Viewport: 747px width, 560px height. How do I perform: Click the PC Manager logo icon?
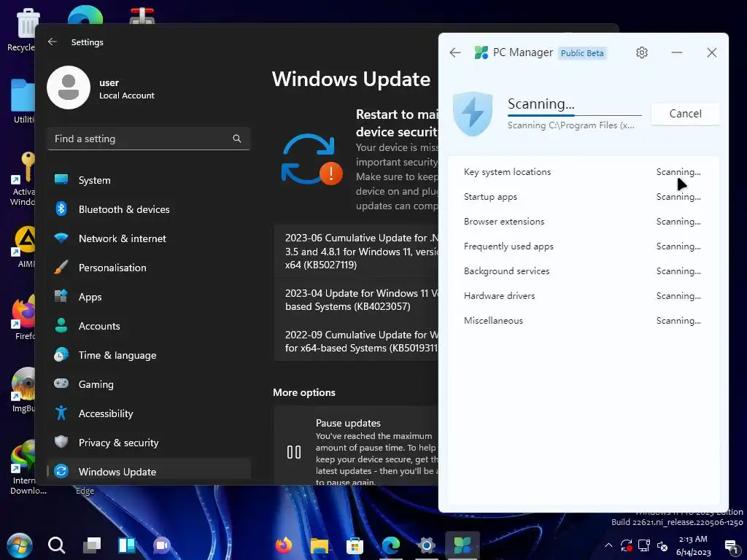click(x=481, y=52)
